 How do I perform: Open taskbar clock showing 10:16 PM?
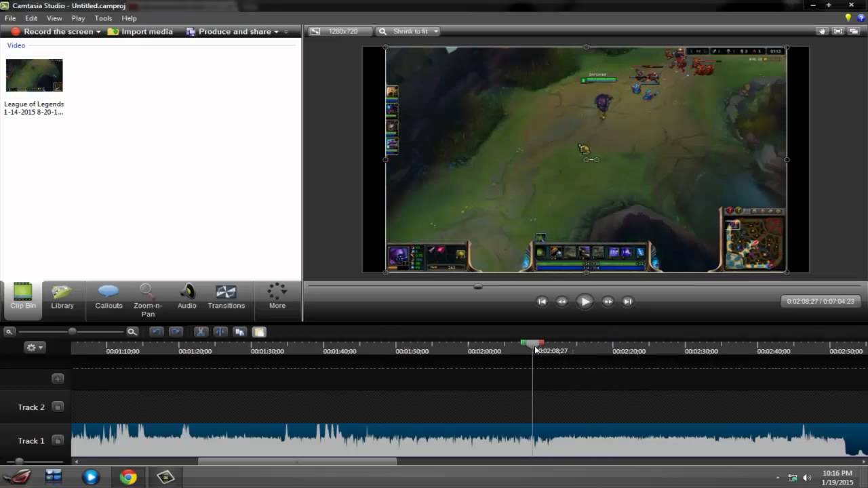[x=837, y=478]
